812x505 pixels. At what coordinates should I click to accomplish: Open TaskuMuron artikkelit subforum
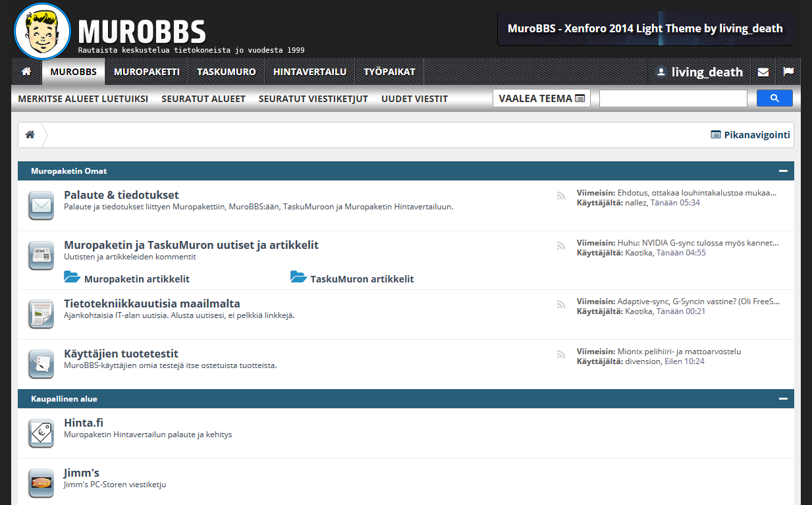(362, 279)
